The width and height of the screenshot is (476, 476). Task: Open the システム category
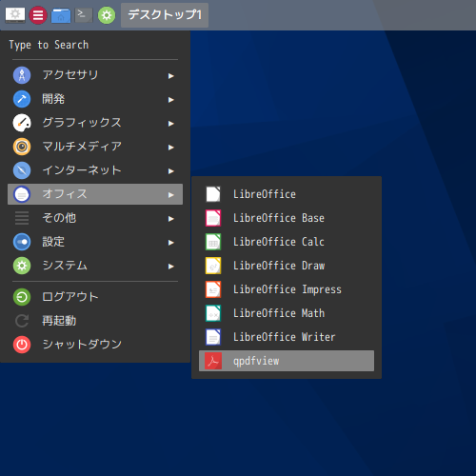[95, 266]
